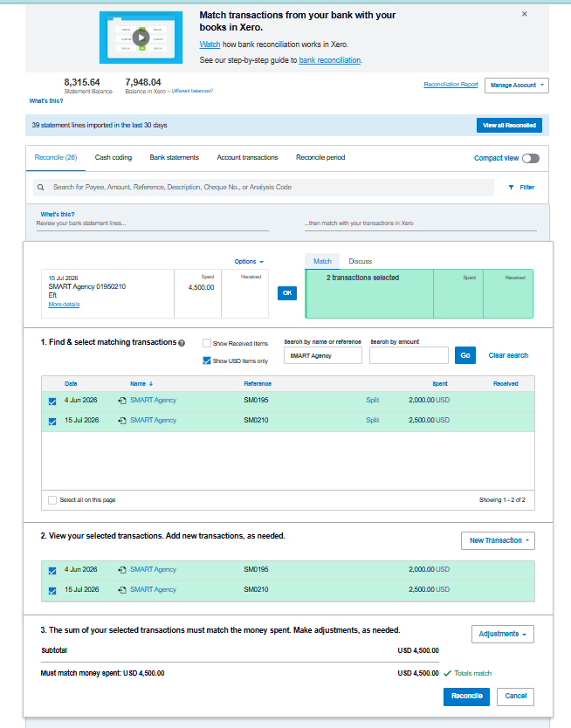The height and width of the screenshot is (728, 571).
Task: Select the Match tab
Action: pos(322,261)
